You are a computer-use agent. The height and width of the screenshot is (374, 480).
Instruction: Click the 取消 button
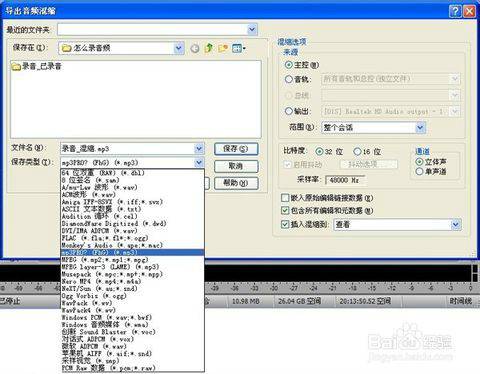(x=236, y=166)
